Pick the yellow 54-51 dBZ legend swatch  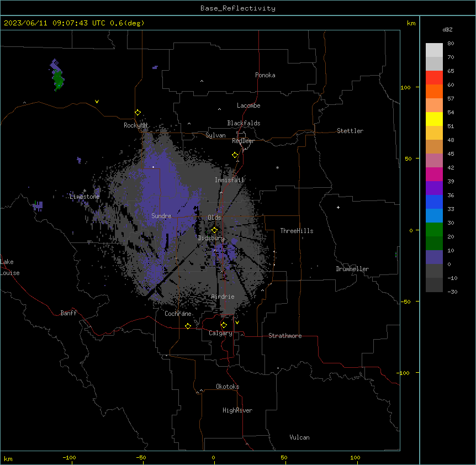click(x=434, y=119)
